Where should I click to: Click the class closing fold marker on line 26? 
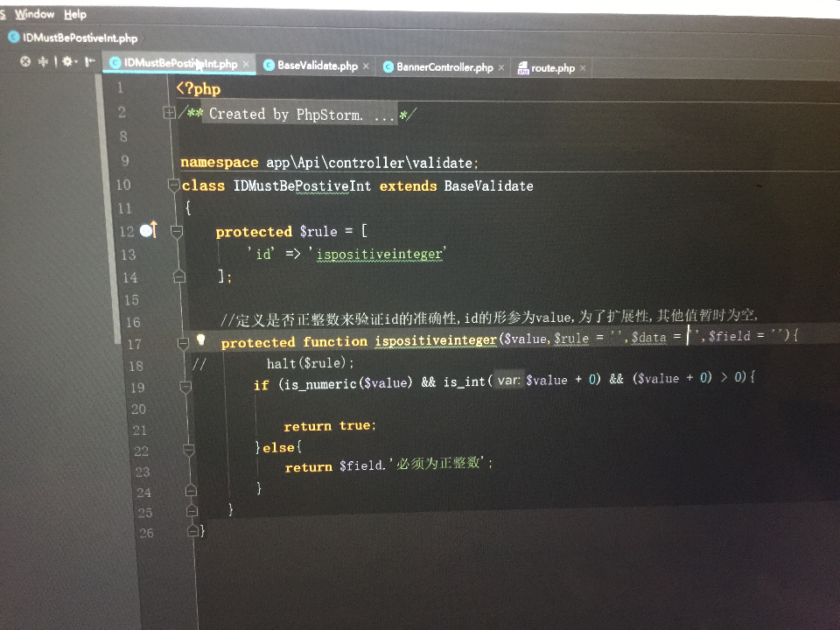[193, 531]
